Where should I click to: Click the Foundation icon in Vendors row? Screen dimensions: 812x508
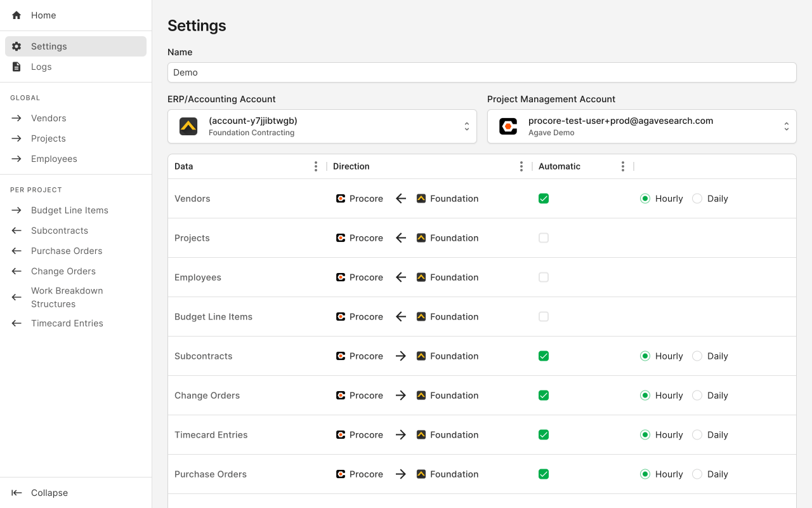click(421, 199)
